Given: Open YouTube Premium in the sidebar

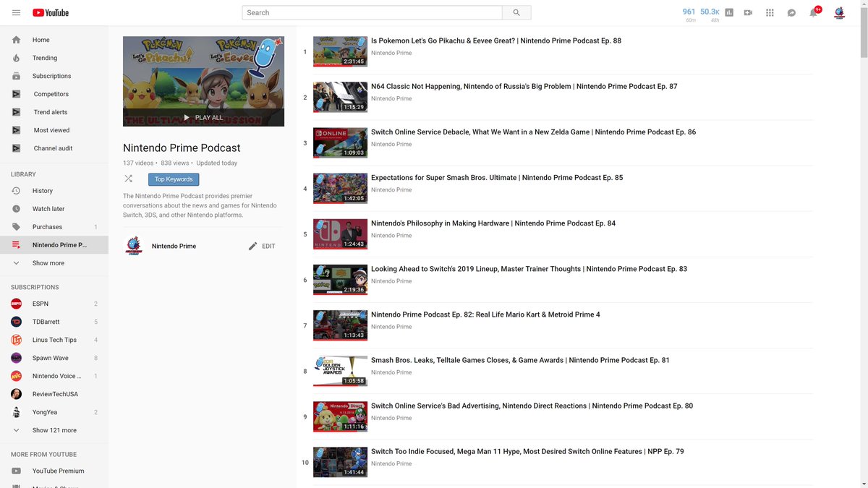Looking at the screenshot, I should [x=54, y=471].
